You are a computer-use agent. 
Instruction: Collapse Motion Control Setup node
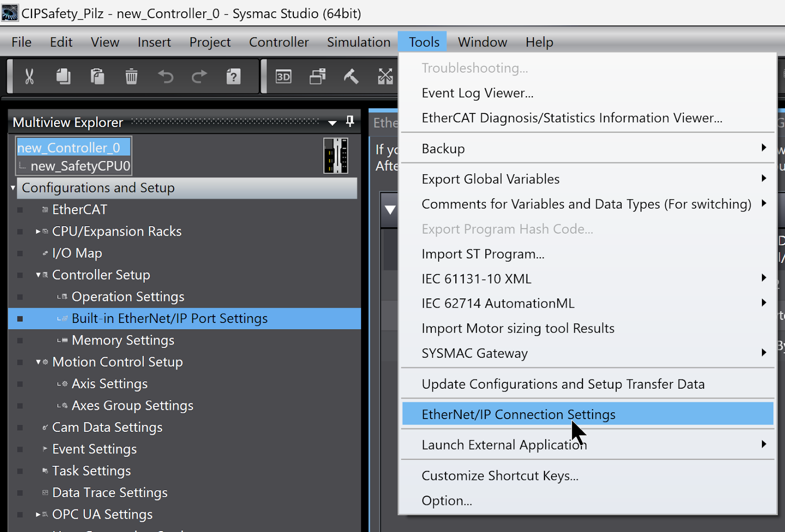38,362
